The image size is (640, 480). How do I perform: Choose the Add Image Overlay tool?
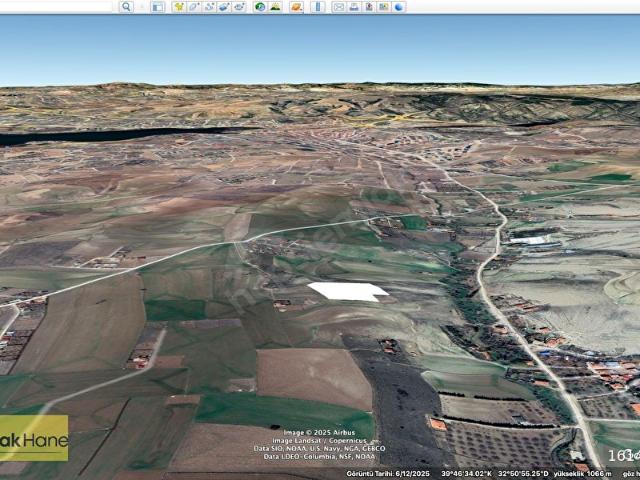tap(224, 6)
